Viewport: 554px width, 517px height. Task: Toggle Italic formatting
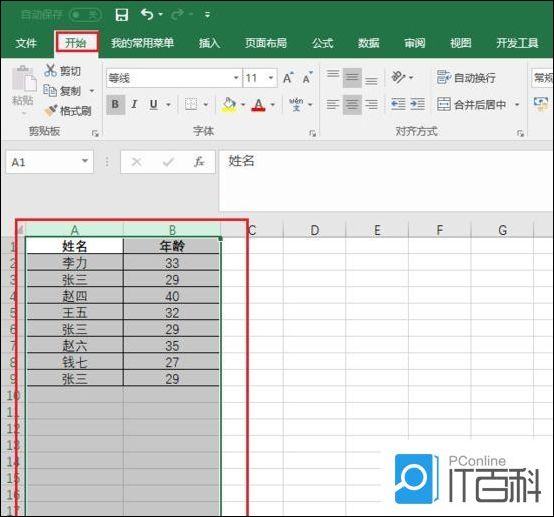134,104
